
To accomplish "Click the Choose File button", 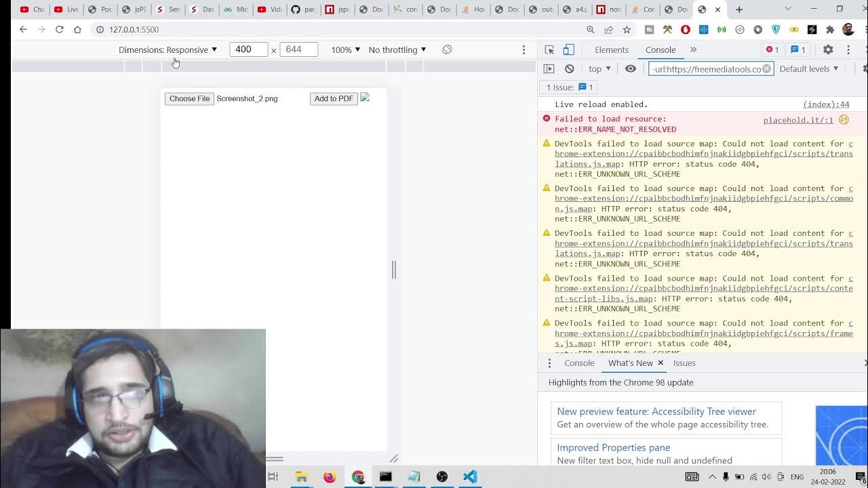I will click(189, 98).
